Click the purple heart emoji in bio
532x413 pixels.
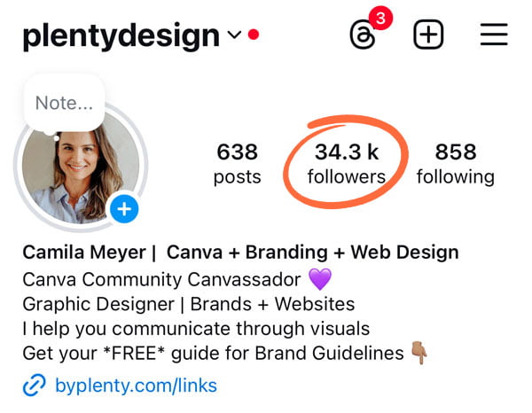pyautogui.click(x=320, y=279)
